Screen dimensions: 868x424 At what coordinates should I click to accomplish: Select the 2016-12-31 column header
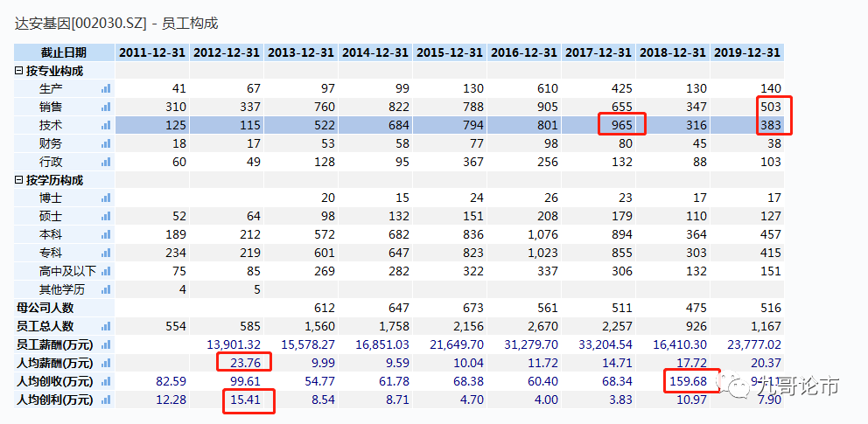524,52
